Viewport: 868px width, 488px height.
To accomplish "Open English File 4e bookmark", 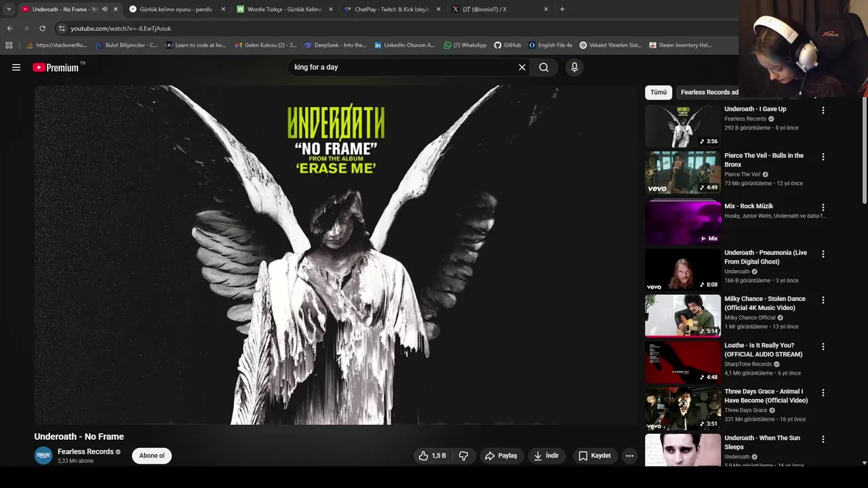I will pos(550,45).
